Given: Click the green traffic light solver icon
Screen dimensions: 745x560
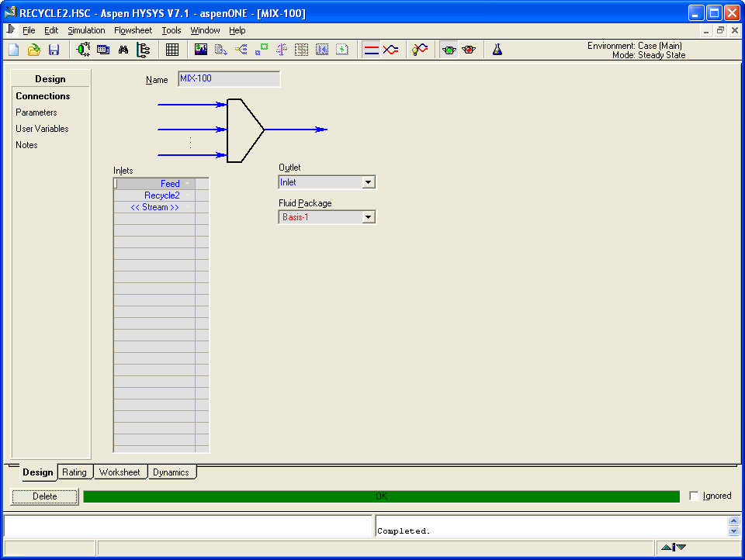Looking at the screenshot, I should pos(449,50).
